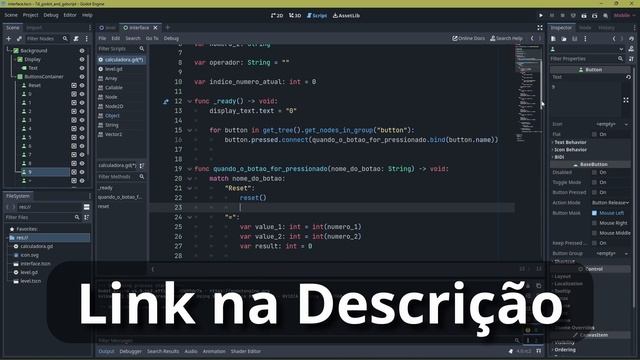The width and height of the screenshot is (640, 360).
Task: Click the group icon beside node 9
Action: (x=74, y=172)
